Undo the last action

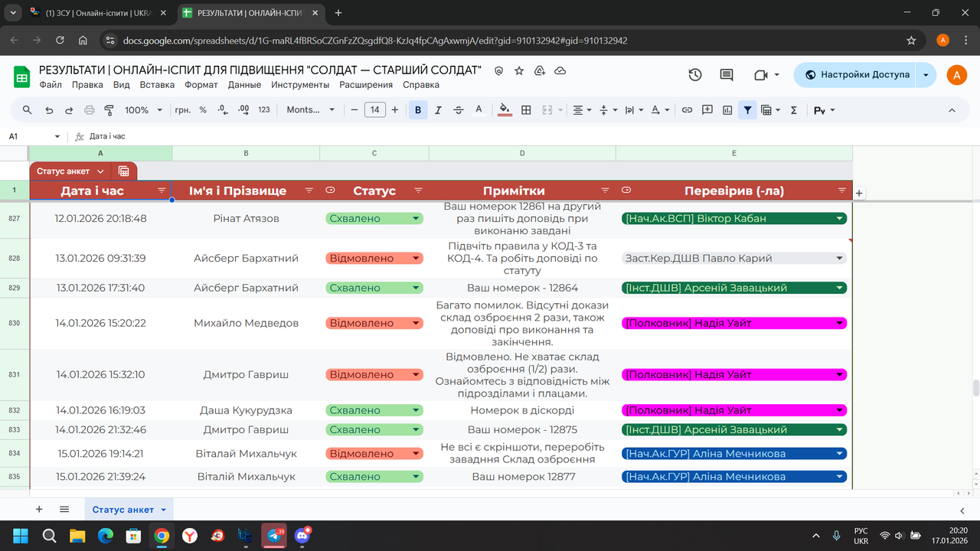click(x=49, y=110)
